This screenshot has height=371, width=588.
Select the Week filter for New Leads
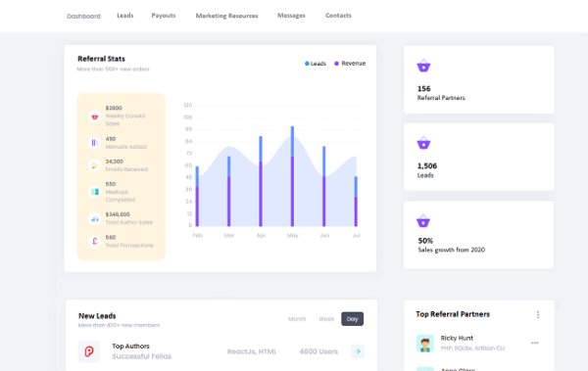326,319
